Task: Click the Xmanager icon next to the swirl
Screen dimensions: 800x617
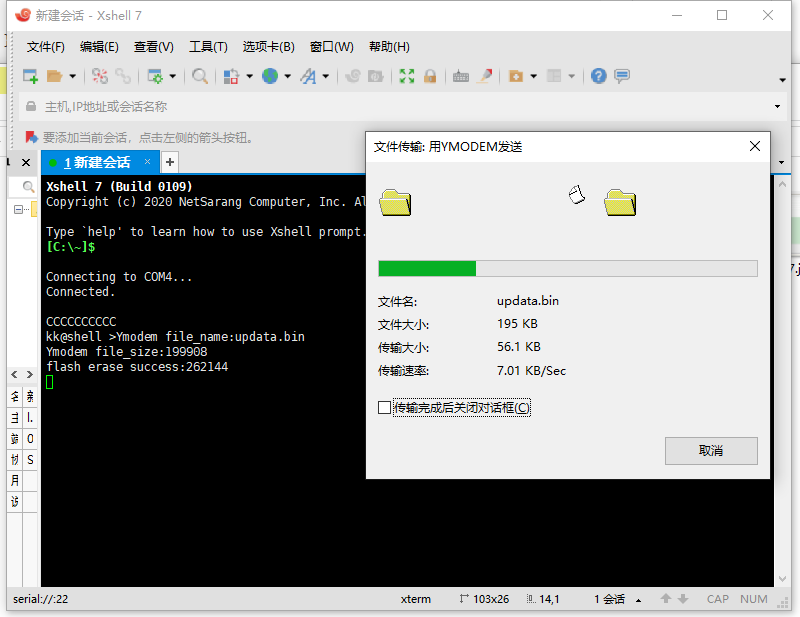Action: point(376,76)
